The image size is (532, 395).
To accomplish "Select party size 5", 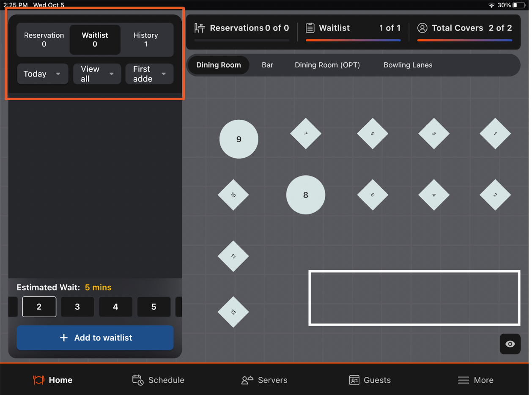I will coord(154,307).
